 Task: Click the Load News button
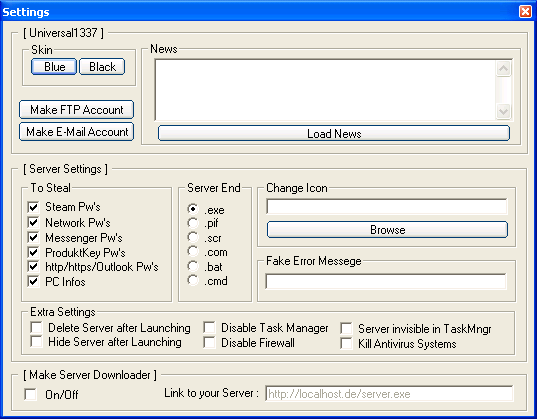click(x=334, y=133)
